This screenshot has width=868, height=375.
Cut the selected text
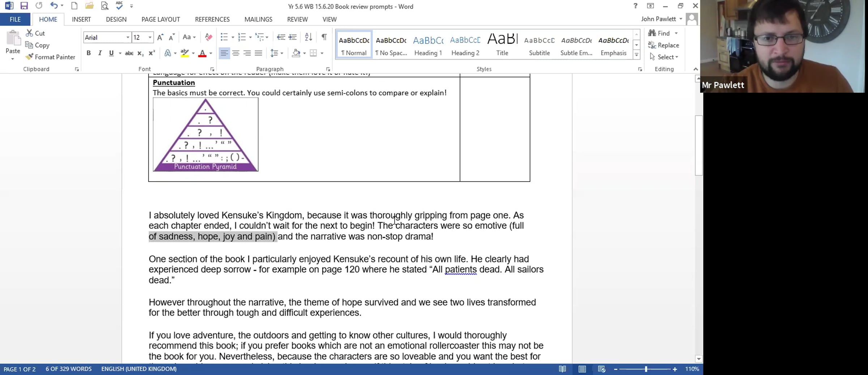click(35, 33)
